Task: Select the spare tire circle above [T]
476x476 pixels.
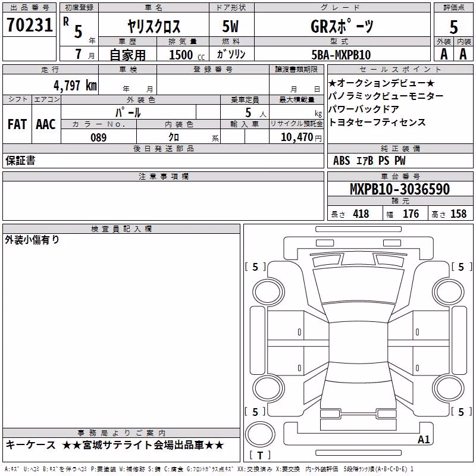Action: (x=260, y=434)
